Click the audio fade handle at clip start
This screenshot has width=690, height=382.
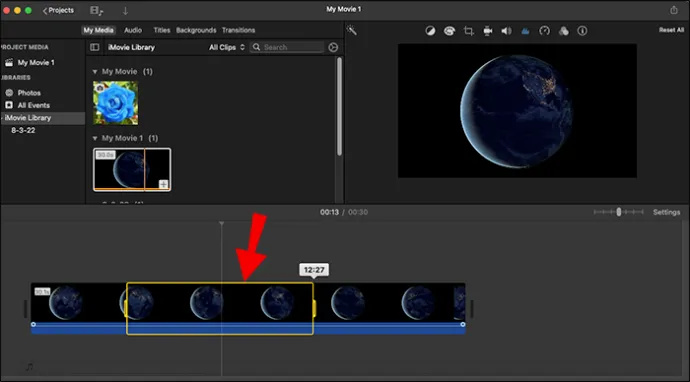[x=33, y=324]
